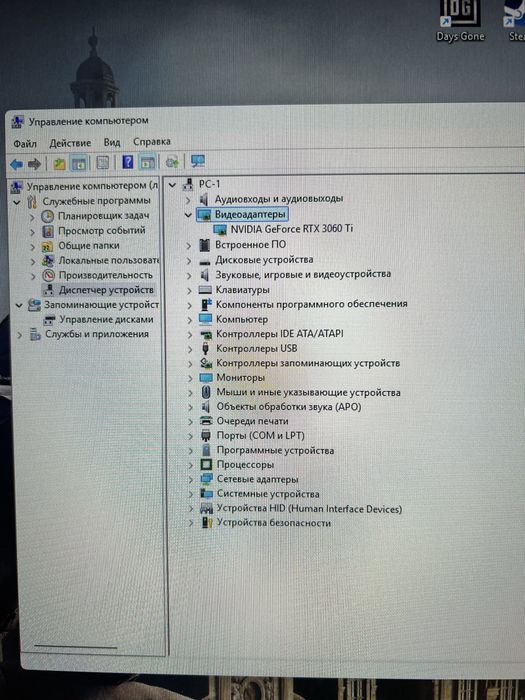Select Локальные пользователи tree item
The height and width of the screenshot is (700, 525).
click(109, 260)
